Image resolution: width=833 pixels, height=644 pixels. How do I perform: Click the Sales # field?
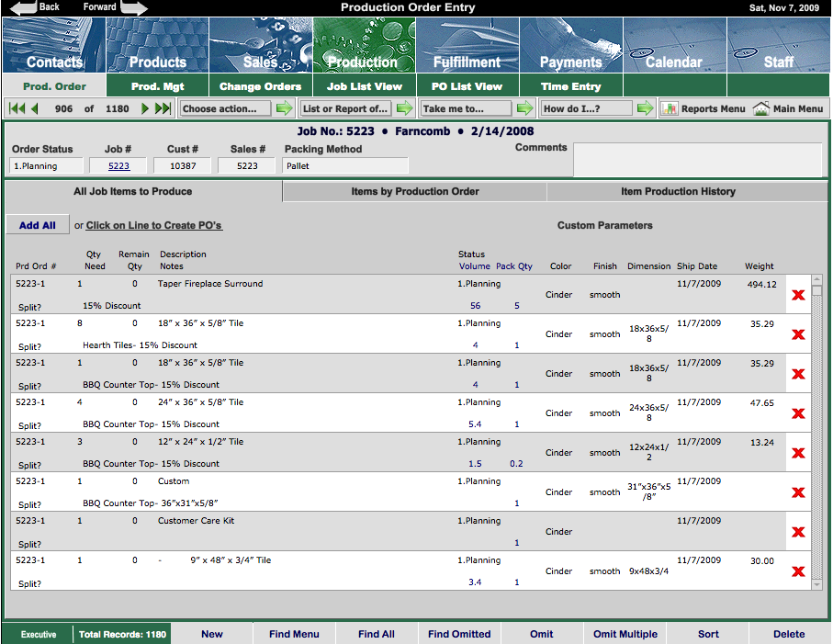coord(247,165)
